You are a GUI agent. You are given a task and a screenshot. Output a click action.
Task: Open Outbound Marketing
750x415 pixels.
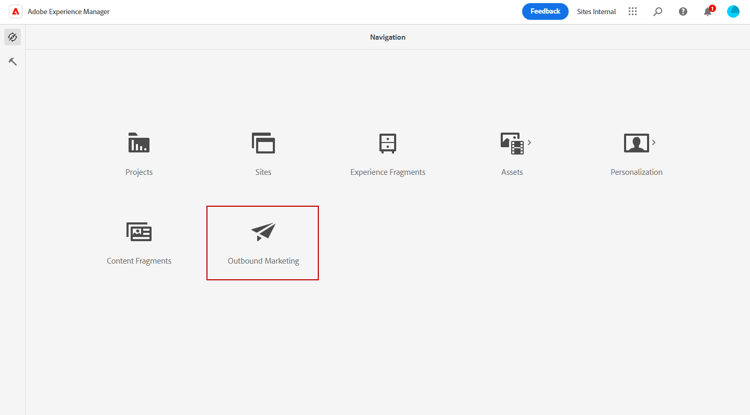click(x=263, y=231)
